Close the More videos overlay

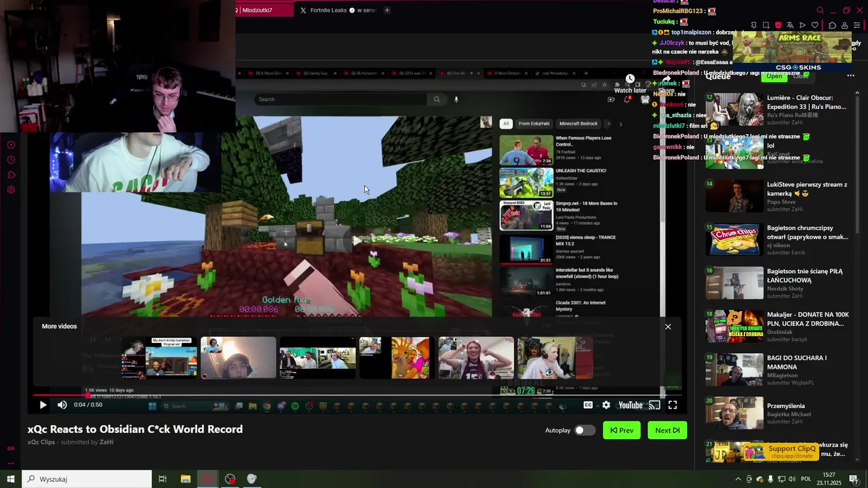668,327
